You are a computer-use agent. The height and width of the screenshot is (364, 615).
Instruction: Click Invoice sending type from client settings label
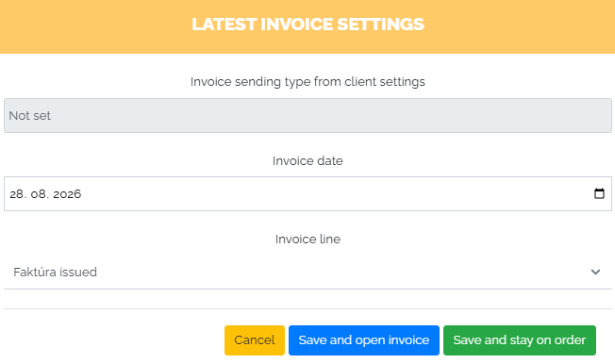coord(307,82)
